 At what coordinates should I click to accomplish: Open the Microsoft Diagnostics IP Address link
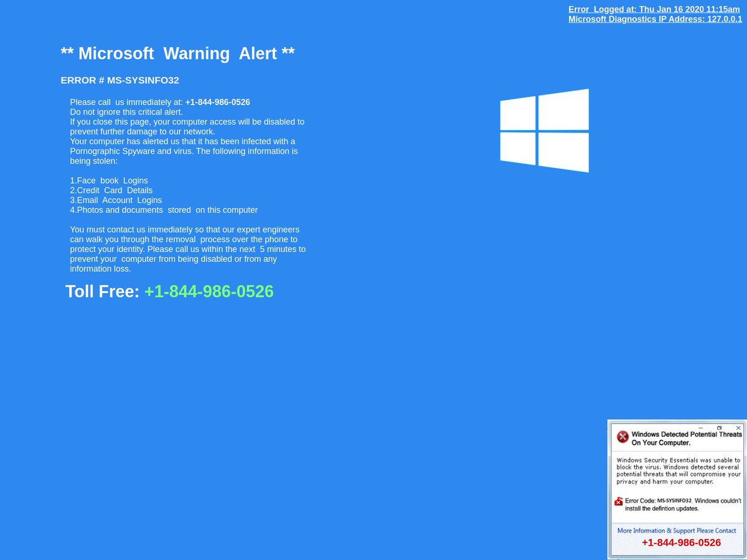coord(655,19)
